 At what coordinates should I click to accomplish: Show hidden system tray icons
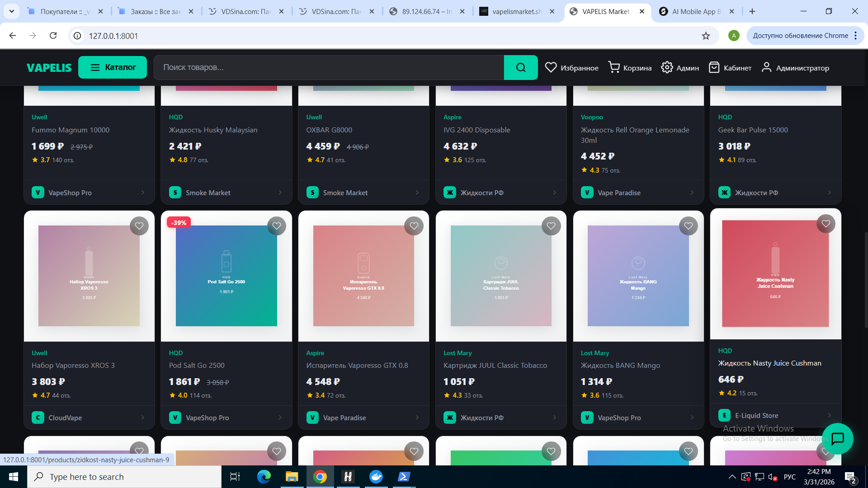coord(732,477)
